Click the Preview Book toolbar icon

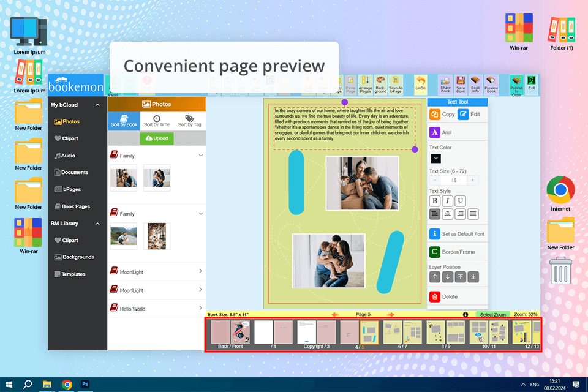(491, 85)
